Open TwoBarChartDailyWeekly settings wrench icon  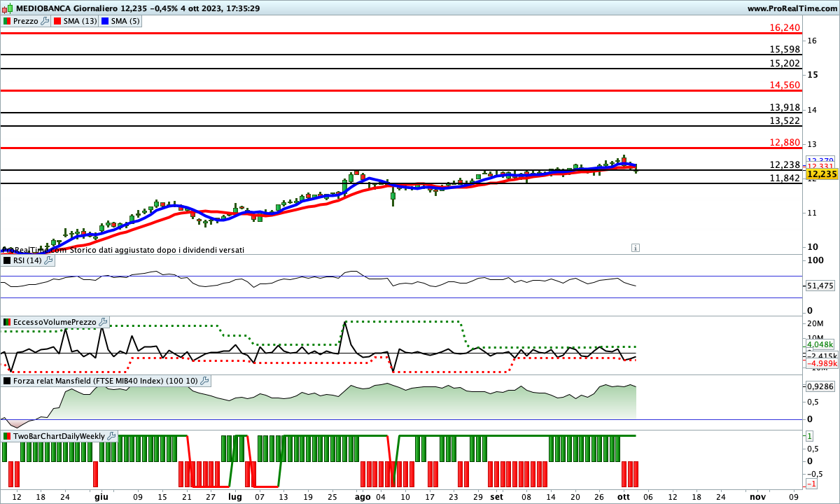[x=112, y=436]
